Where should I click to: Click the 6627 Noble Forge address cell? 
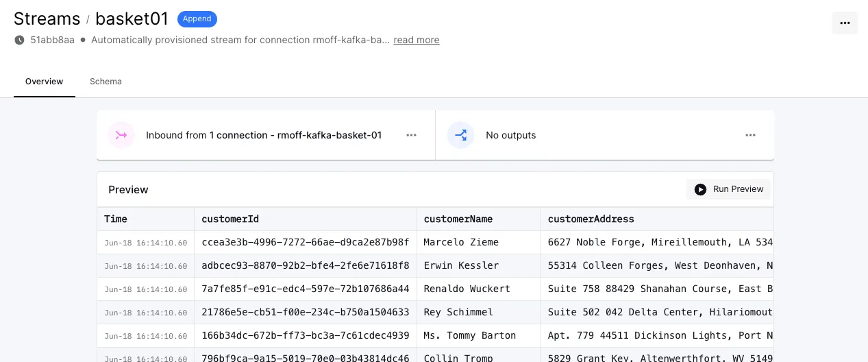tap(658, 242)
